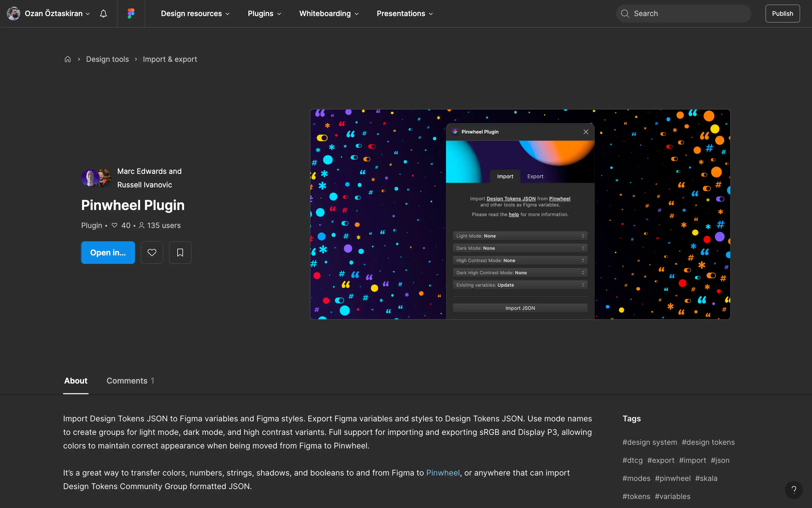Viewport: 812px width, 508px height.
Task: Switch to the Comments tab
Action: coord(130,381)
